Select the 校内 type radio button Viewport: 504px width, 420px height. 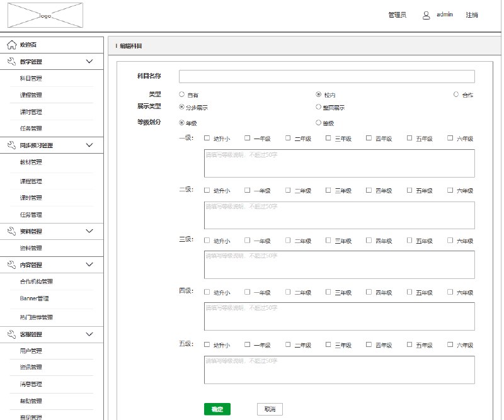[x=319, y=94]
